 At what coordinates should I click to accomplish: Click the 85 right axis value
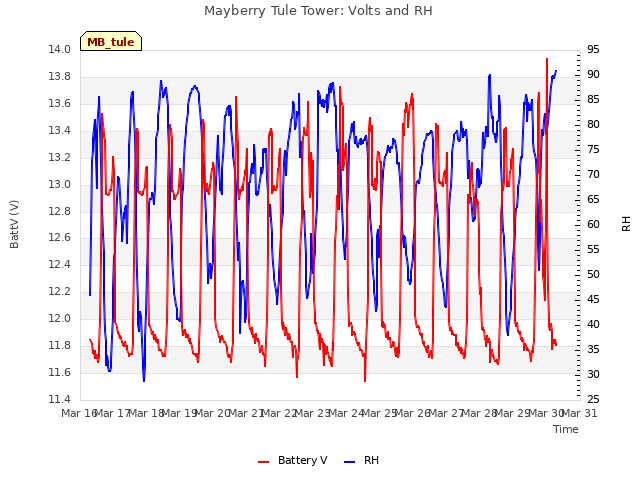593,99
